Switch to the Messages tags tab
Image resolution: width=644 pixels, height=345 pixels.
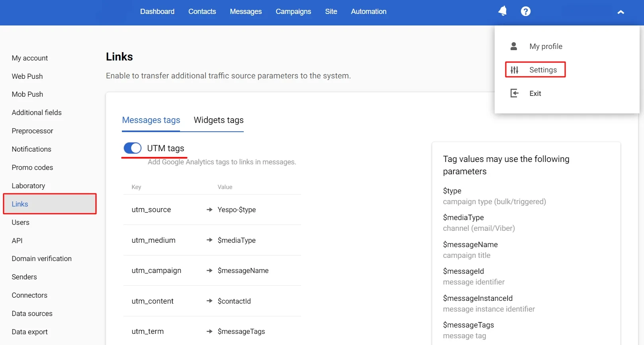pyautogui.click(x=151, y=120)
